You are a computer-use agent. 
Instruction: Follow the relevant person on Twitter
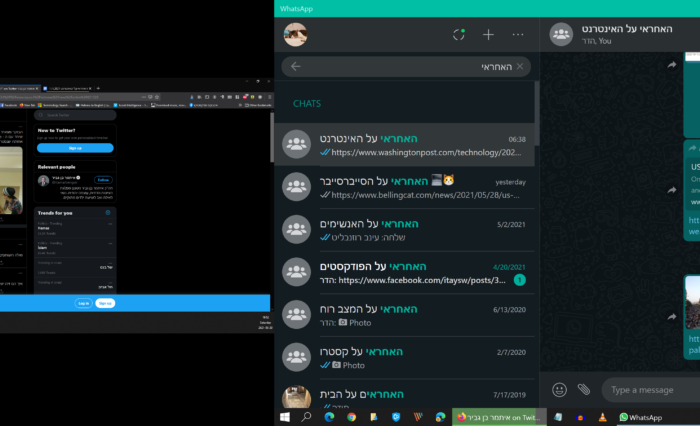[x=103, y=180]
